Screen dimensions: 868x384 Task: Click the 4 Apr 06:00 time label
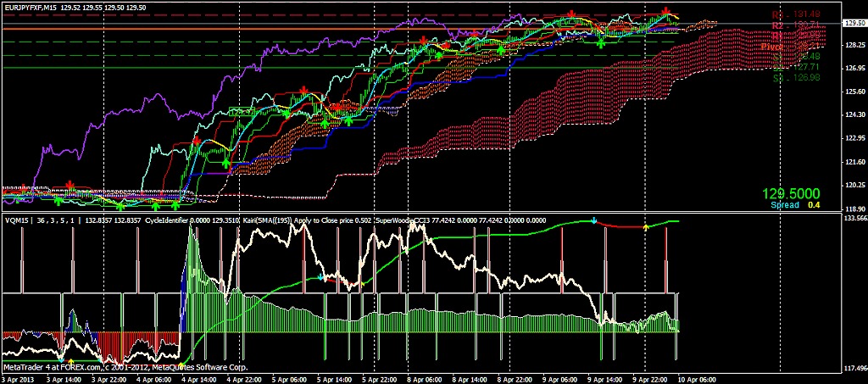pyautogui.click(x=156, y=380)
